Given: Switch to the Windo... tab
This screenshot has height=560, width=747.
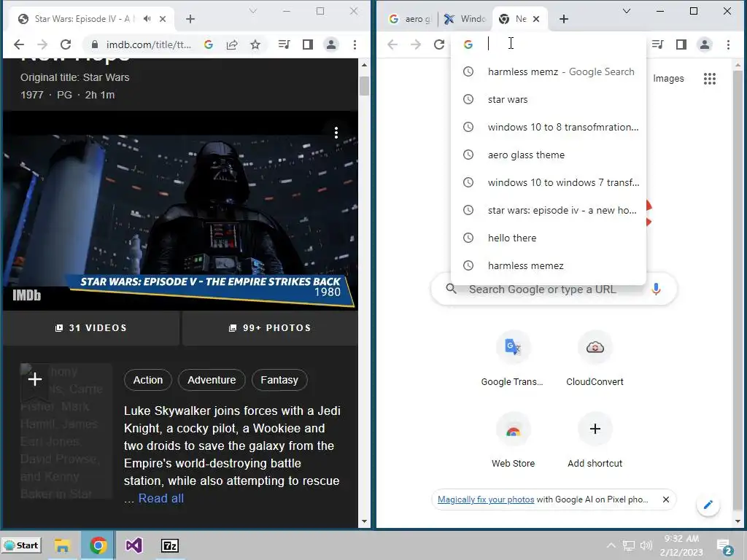Looking at the screenshot, I should (x=465, y=19).
